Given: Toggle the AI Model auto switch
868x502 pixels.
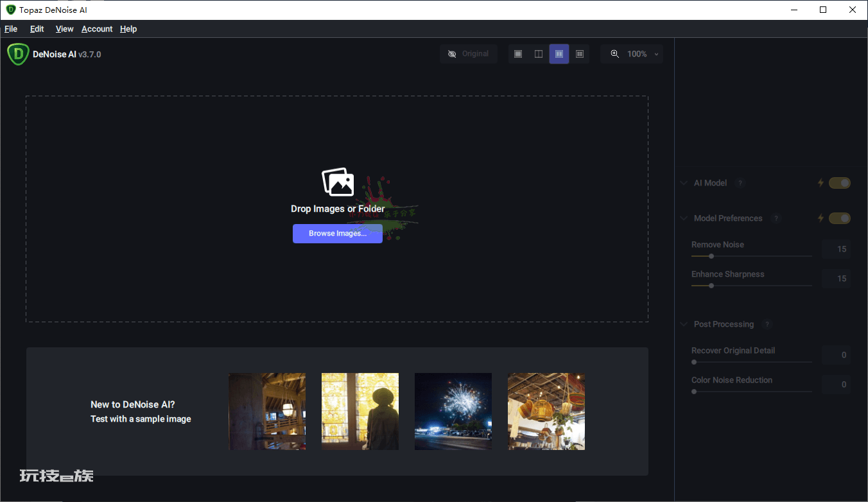Looking at the screenshot, I should (840, 183).
